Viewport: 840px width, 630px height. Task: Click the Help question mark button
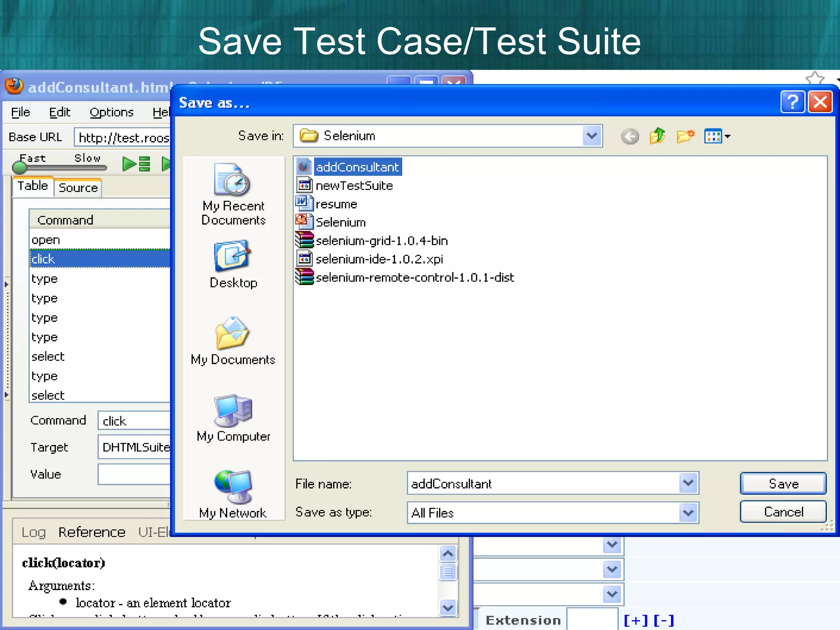pos(792,102)
